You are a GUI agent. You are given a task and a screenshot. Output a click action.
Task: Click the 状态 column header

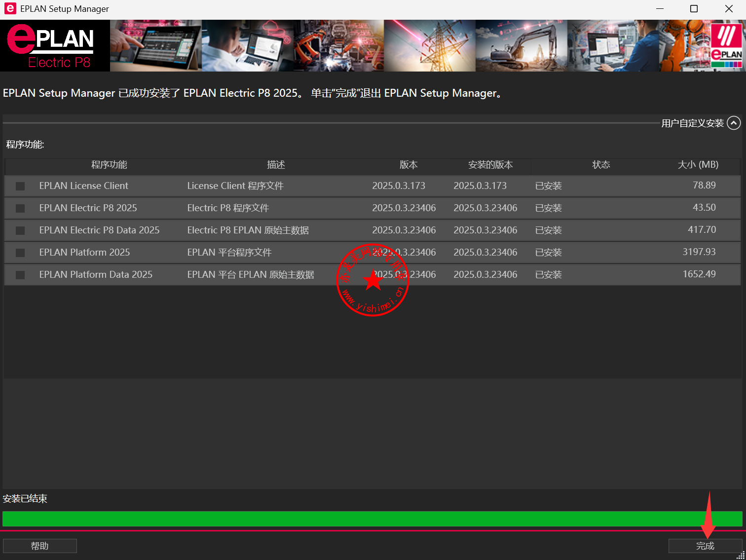(x=601, y=165)
